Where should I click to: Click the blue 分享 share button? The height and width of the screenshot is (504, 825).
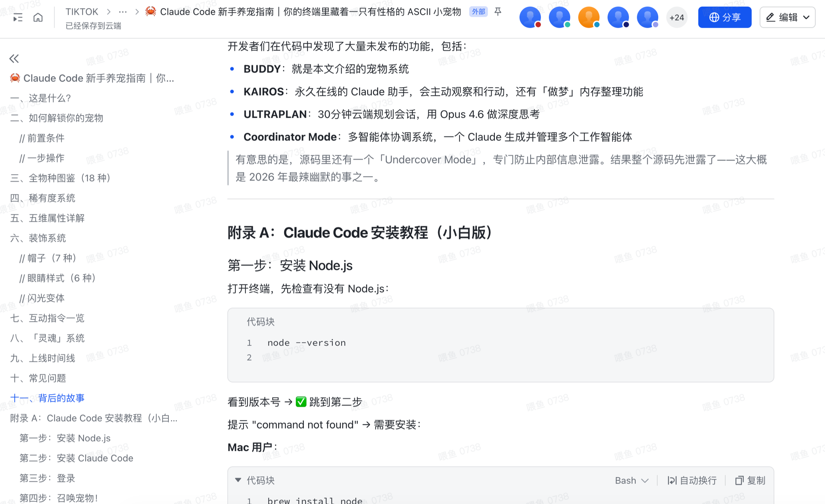click(724, 17)
